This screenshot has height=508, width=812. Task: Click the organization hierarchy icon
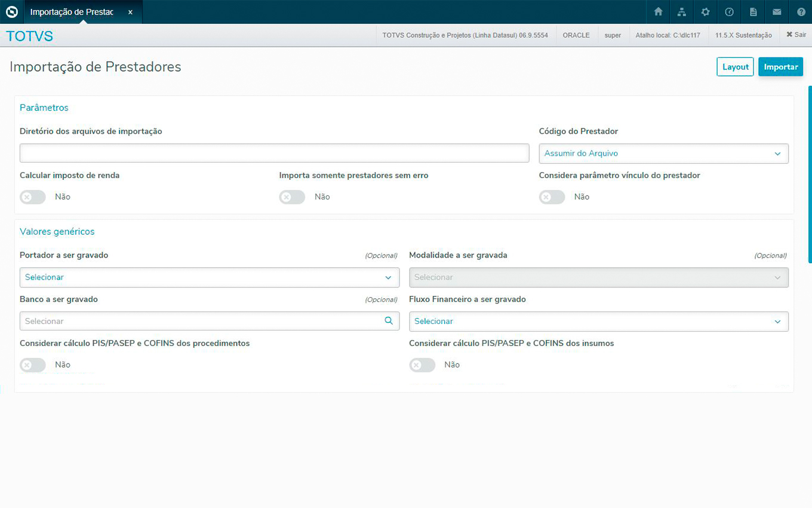pos(682,12)
